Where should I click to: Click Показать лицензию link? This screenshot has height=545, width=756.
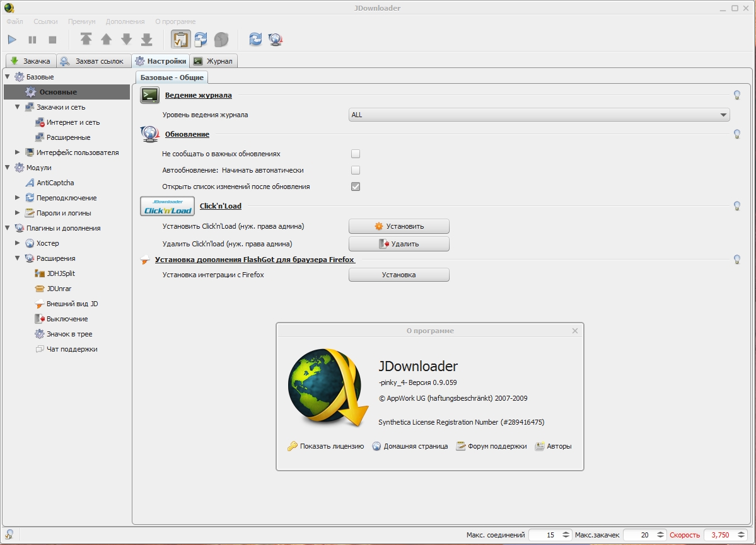click(x=325, y=446)
